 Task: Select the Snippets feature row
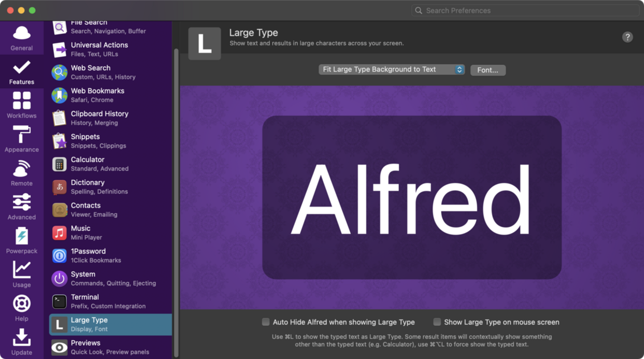tap(110, 141)
